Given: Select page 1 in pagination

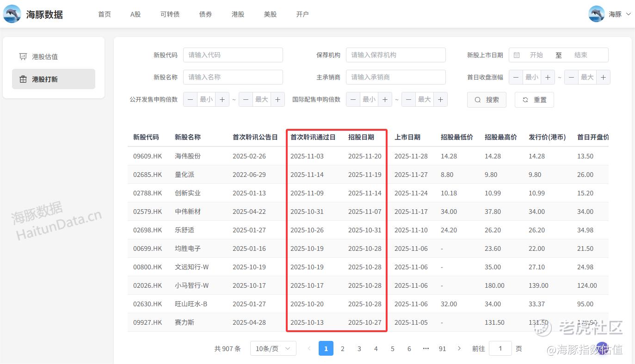Looking at the screenshot, I should [x=326, y=348].
